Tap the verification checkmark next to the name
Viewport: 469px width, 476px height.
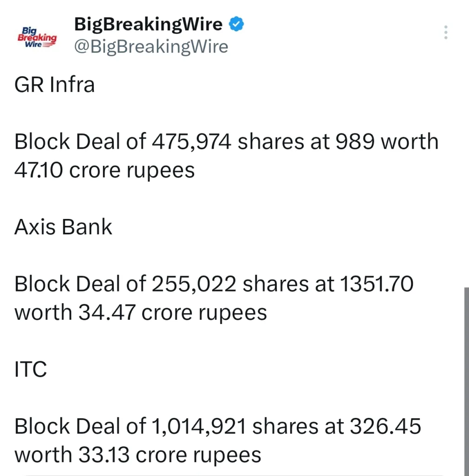tap(236, 23)
